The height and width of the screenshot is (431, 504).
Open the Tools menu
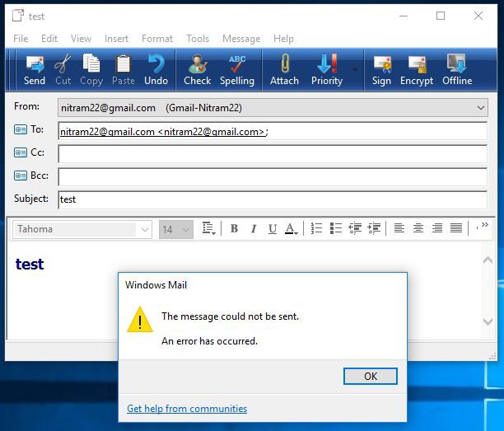(198, 39)
